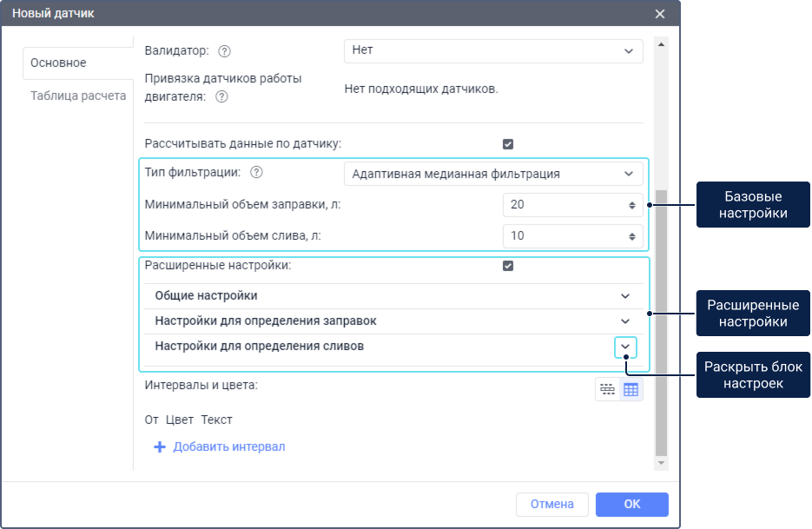Expand Настройки для определения заправок block
Image resolution: width=812 pixels, height=529 pixels.
pos(624,321)
